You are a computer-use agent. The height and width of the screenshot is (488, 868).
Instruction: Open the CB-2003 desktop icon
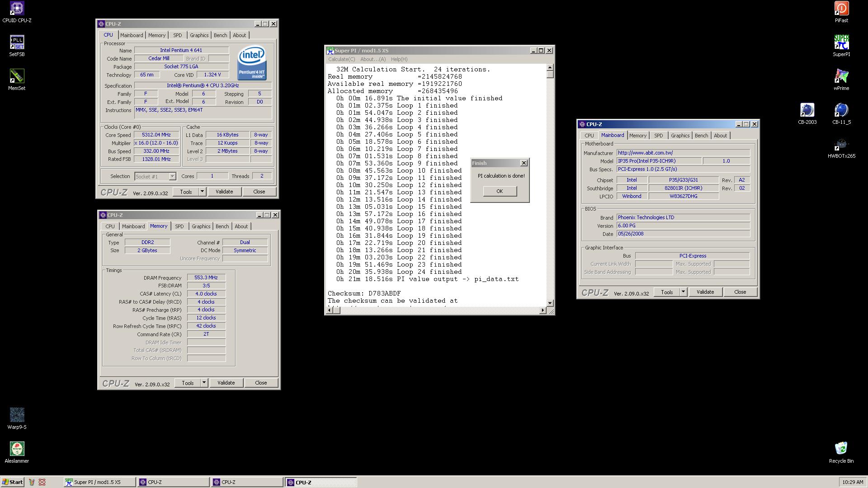(807, 114)
